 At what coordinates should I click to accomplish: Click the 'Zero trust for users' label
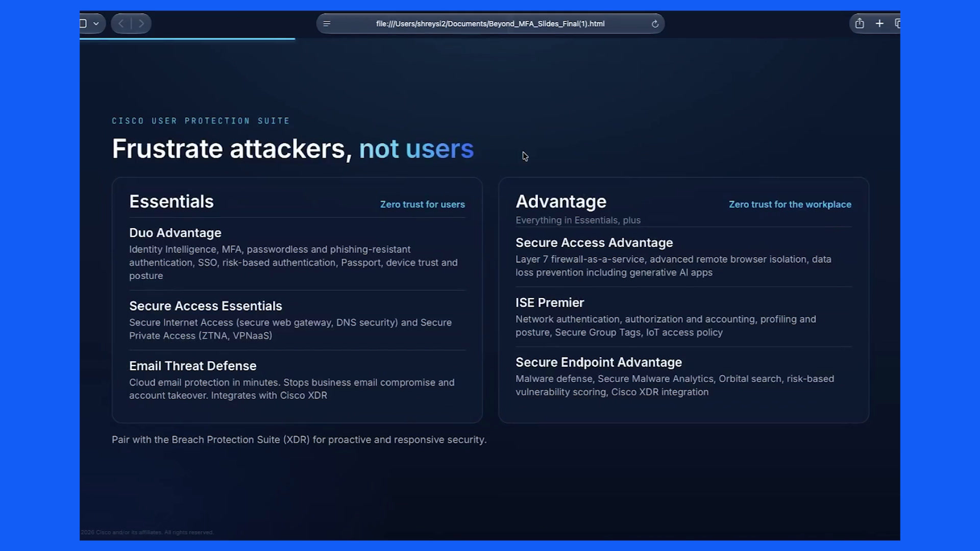pos(423,205)
